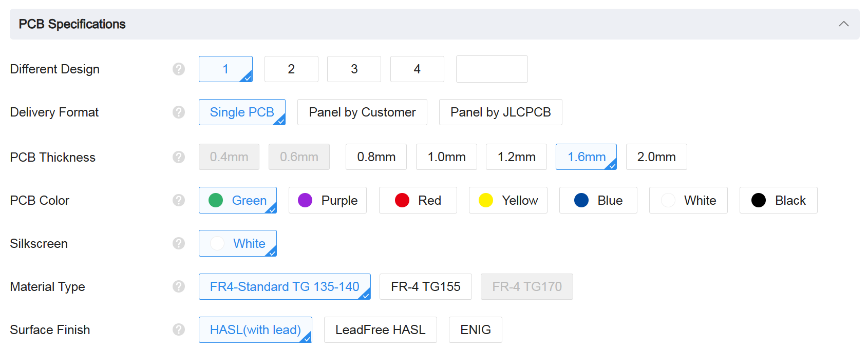Click the custom design count input box

click(x=492, y=69)
